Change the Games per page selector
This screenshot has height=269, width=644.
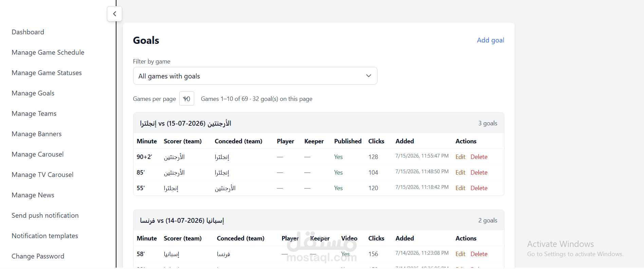(x=186, y=98)
